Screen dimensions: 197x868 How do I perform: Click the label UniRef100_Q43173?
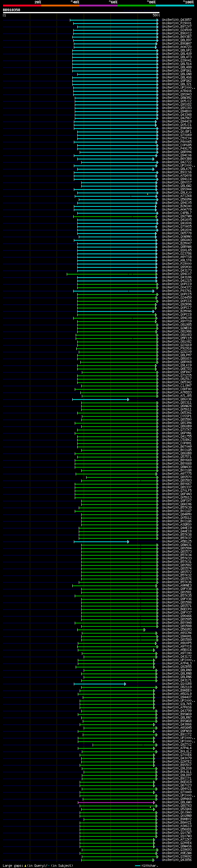click(176, 270)
